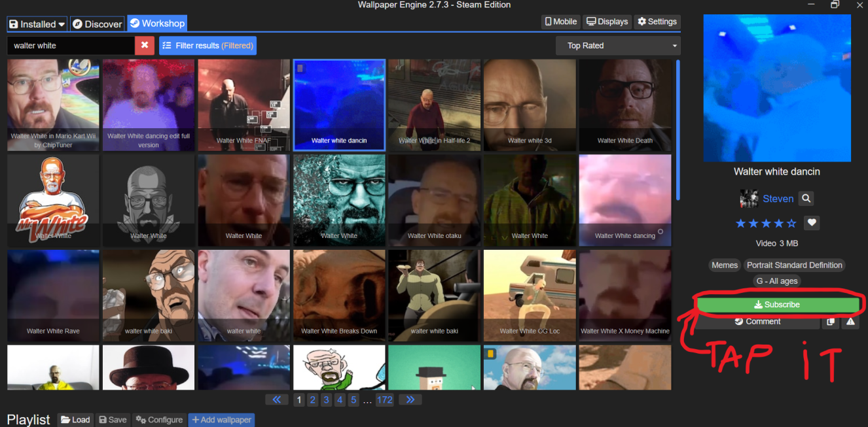868x427 pixels.
Task: Select current page 1 button
Action: 299,400
